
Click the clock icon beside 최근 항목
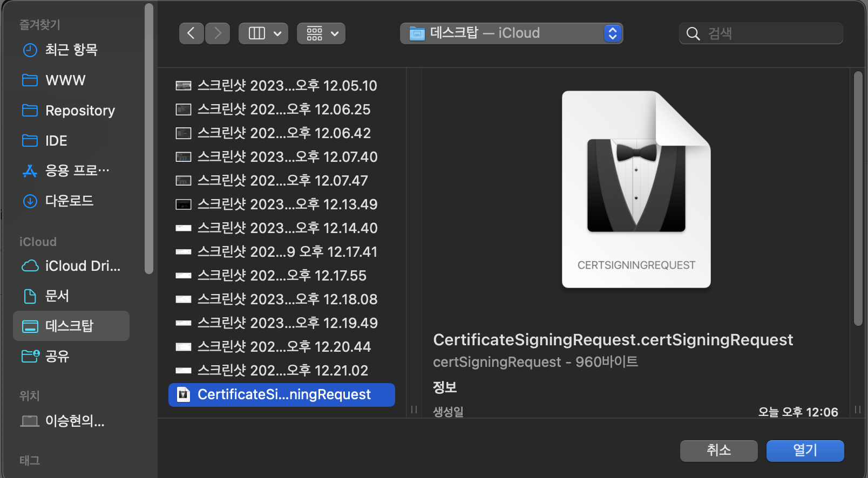pos(30,50)
